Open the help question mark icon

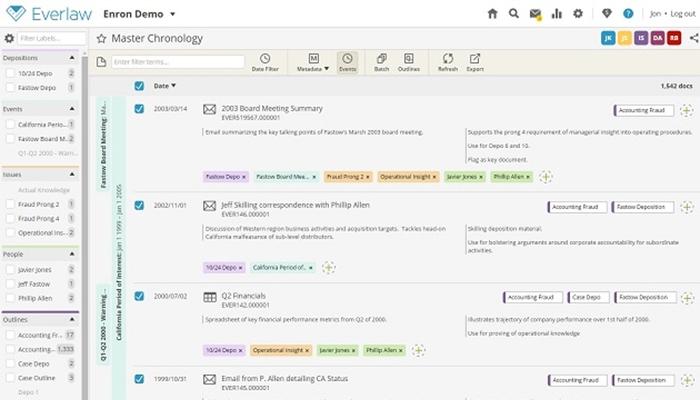pyautogui.click(x=628, y=14)
